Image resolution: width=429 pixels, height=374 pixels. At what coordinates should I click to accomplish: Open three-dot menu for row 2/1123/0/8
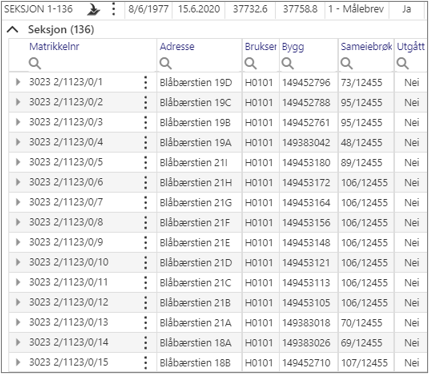coord(145,222)
